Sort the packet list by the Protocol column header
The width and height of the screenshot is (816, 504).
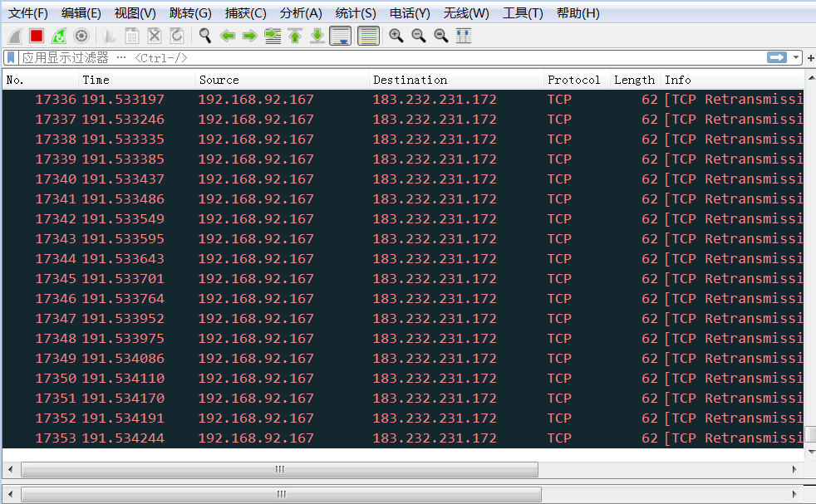pos(577,80)
